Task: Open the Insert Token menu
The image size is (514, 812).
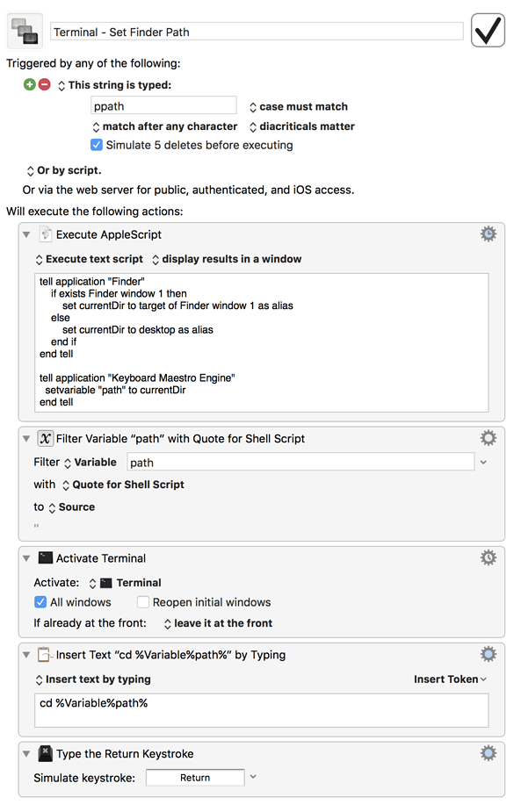Action: click(450, 679)
